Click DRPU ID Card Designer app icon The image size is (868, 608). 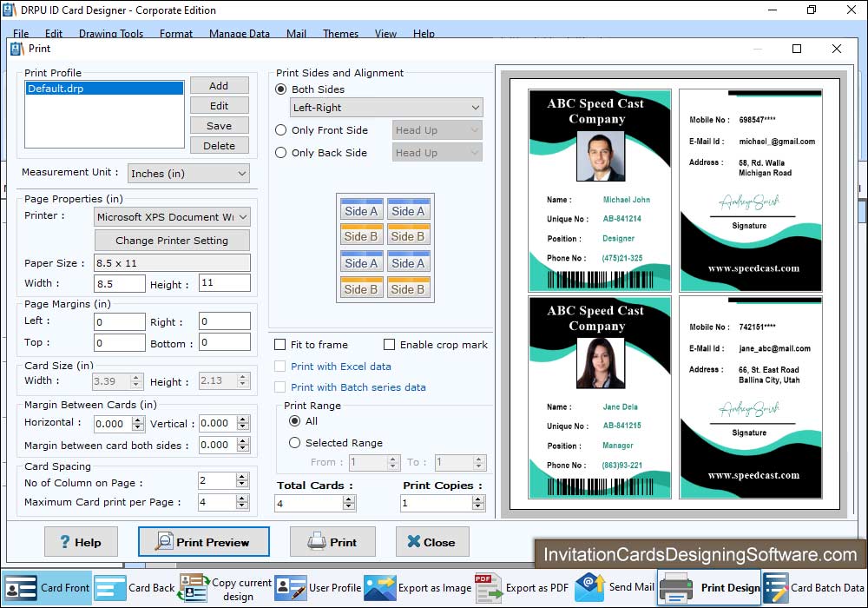(x=9, y=10)
